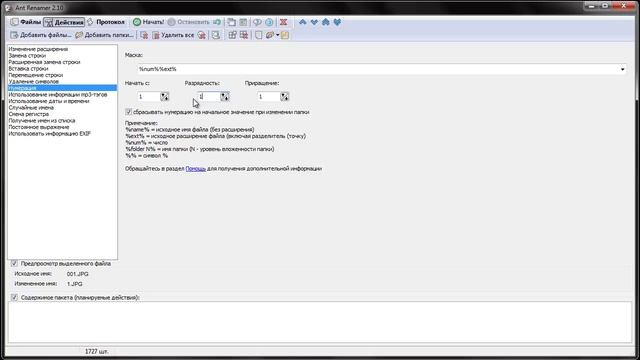Click the move-to-top double arrow icon
640x360 pixels.
(x=325, y=22)
